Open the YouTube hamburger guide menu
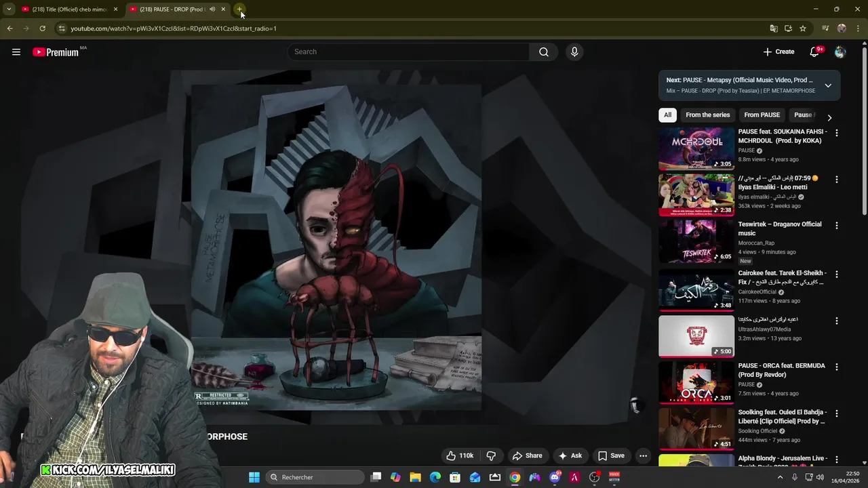 pos(16,52)
